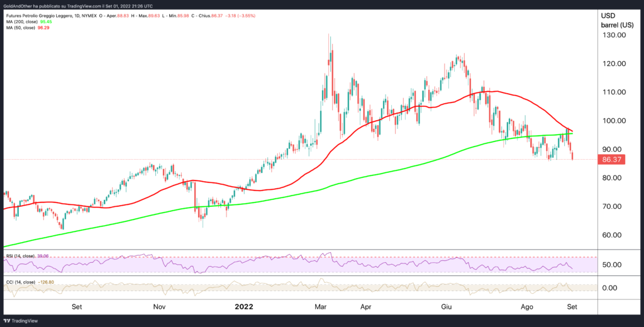Click the Nov label on time axis
Image resolution: width=644 pixels, height=327 pixels.
(159, 306)
